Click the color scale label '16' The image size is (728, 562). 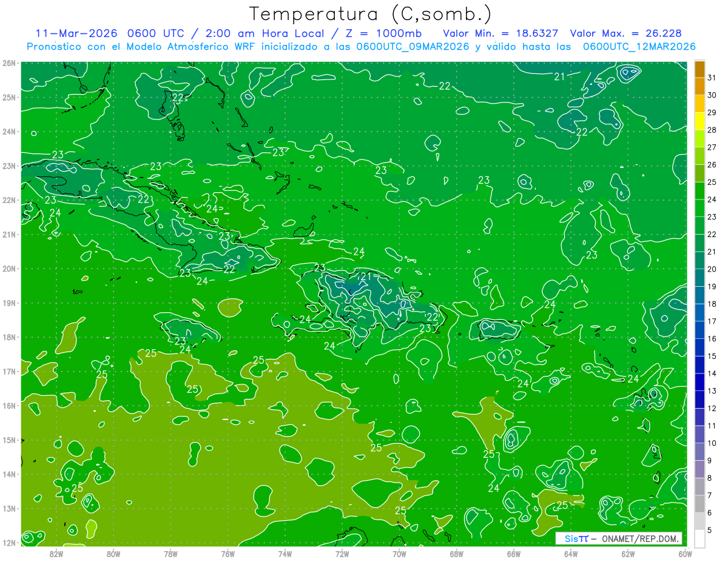[x=712, y=339]
